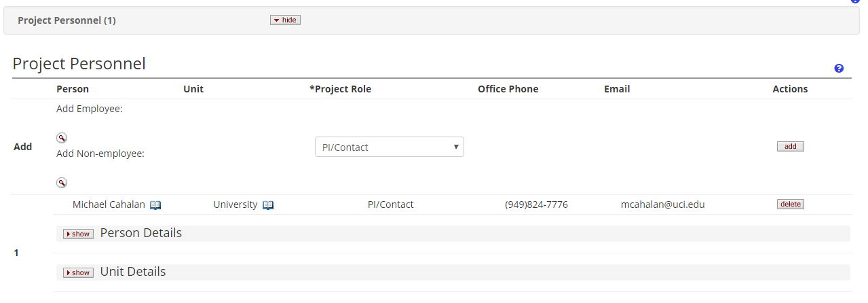The image size is (868, 303).
Task: Expand Unit Details with the show button
Action: coord(78,272)
